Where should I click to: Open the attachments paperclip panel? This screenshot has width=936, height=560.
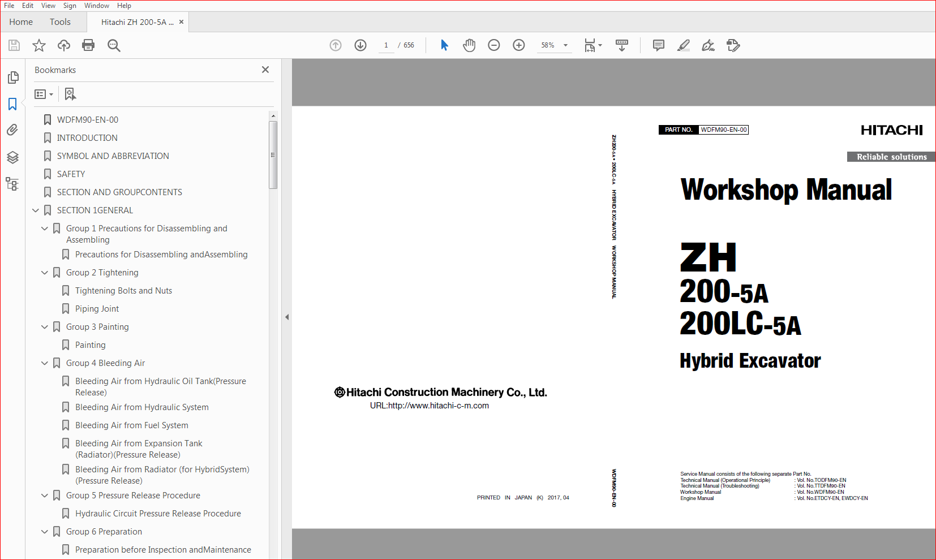pyautogui.click(x=12, y=130)
